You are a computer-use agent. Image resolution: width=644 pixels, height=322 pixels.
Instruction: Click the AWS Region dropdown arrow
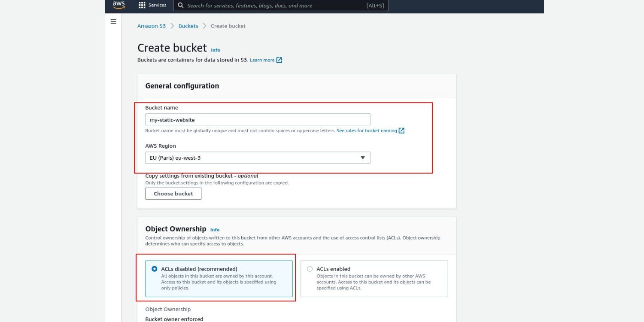point(362,158)
